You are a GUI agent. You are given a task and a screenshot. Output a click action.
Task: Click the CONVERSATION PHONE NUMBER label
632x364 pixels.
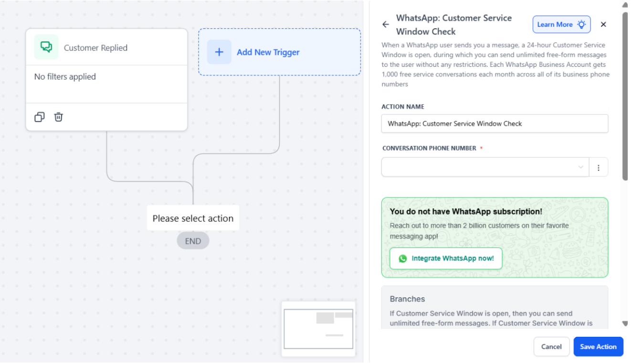(x=429, y=148)
